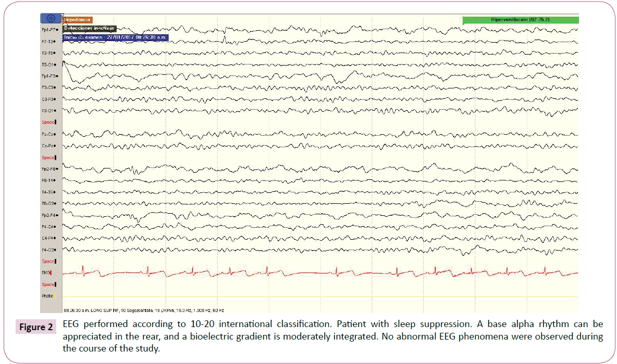617x364 pixels.
Task: Click the Fp2-F8 channel label
Action: [x=49, y=169]
